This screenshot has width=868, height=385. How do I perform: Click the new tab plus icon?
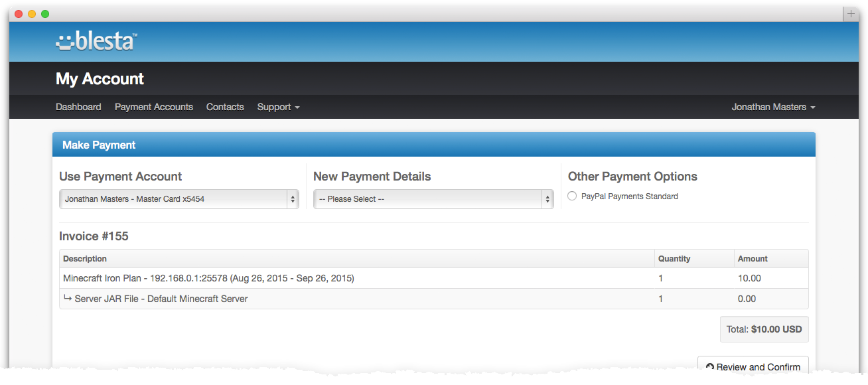click(851, 14)
